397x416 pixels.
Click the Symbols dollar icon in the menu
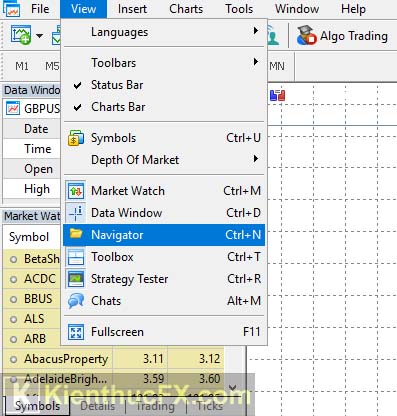click(x=76, y=138)
